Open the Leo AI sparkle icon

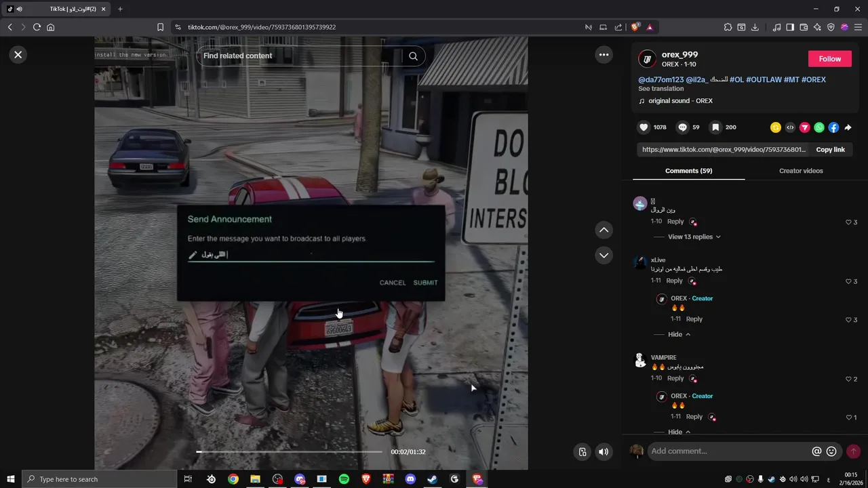[817, 27]
